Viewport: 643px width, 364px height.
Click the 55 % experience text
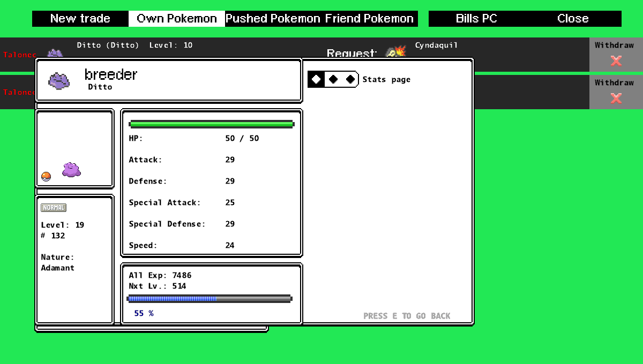pos(144,313)
